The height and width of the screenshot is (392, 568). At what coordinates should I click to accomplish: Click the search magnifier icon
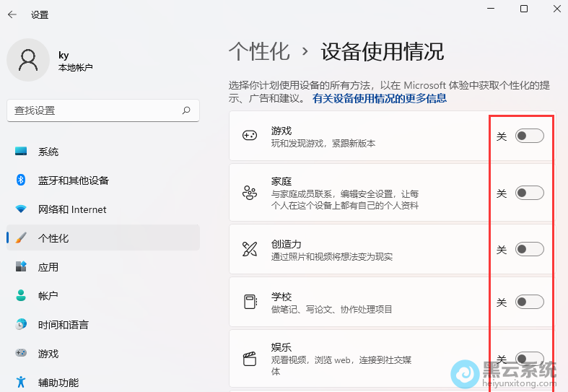pyautogui.click(x=186, y=110)
